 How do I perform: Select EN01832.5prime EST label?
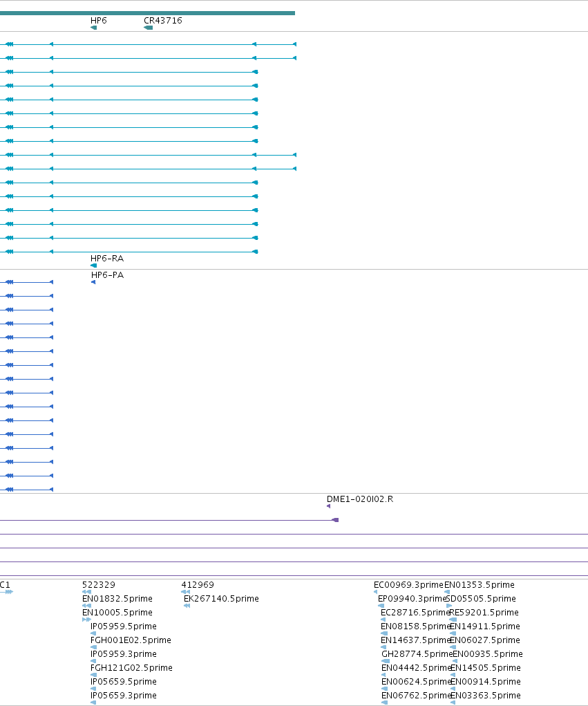[117, 599]
